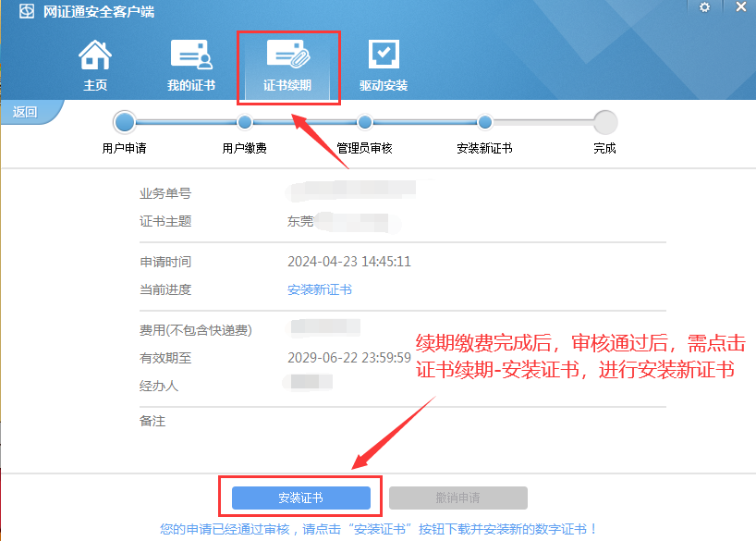The image size is (756, 541).
Task: Click the grey 完成 step circle
Action: (605, 122)
